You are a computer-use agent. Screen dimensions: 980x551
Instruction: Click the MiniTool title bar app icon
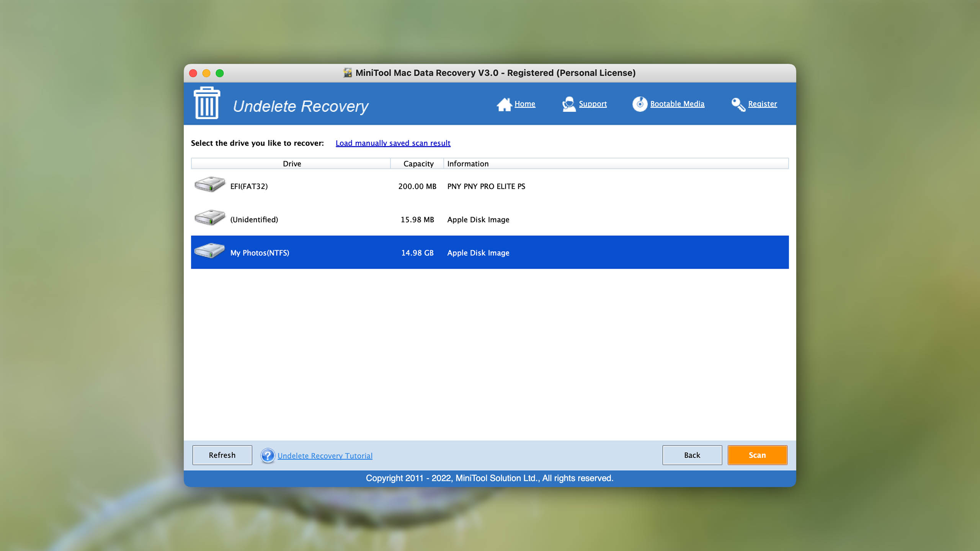(348, 73)
